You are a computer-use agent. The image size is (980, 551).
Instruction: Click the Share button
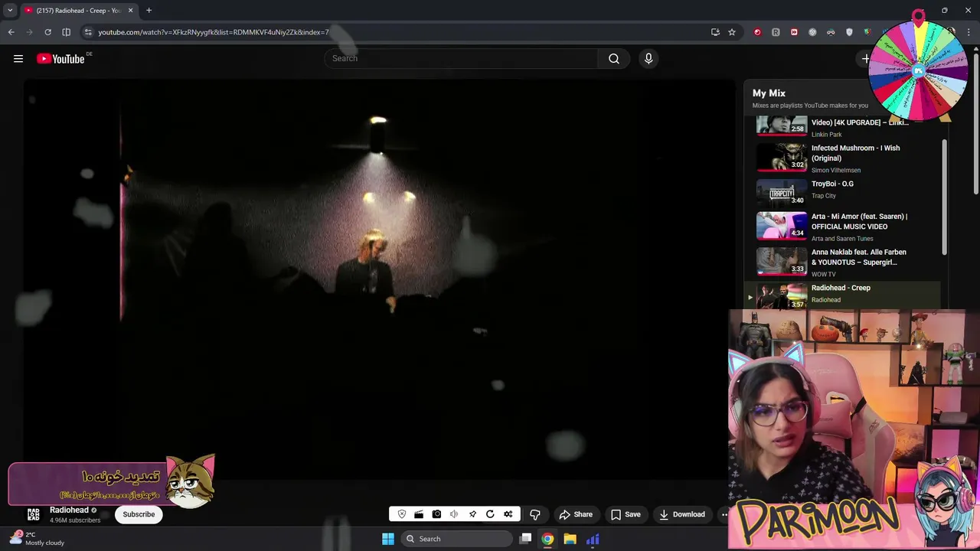tap(576, 514)
